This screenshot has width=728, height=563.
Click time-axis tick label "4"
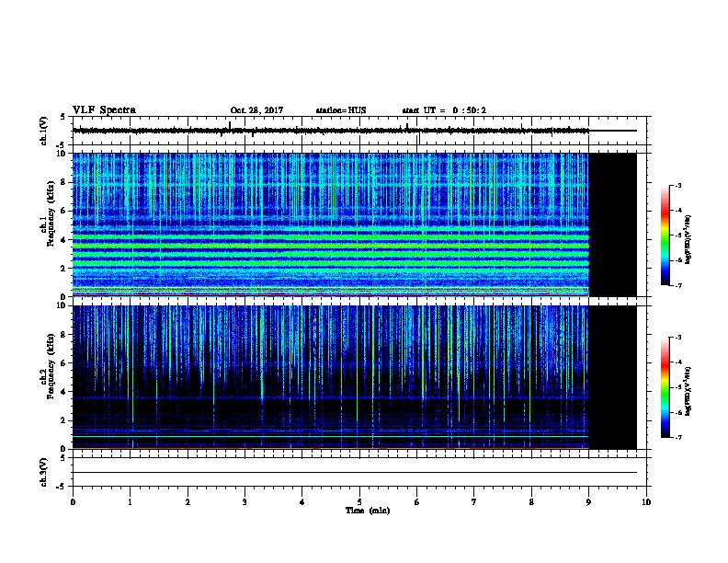(x=302, y=501)
